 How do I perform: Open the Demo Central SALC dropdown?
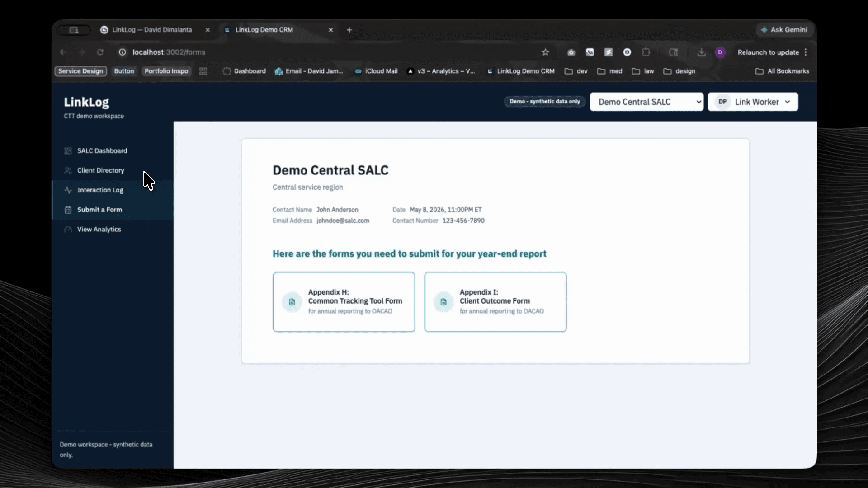click(x=646, y=102)
